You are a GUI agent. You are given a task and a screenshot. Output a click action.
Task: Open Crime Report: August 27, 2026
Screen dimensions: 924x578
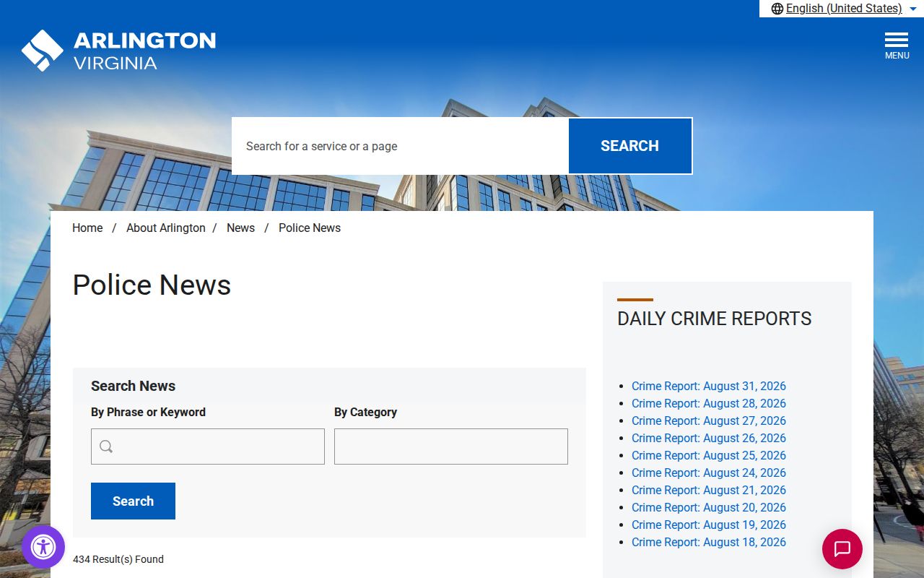(709, 420)
